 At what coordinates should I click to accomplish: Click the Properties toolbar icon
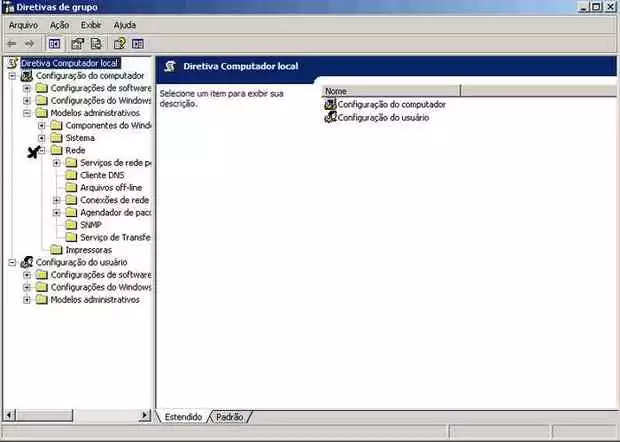point(77,44)
